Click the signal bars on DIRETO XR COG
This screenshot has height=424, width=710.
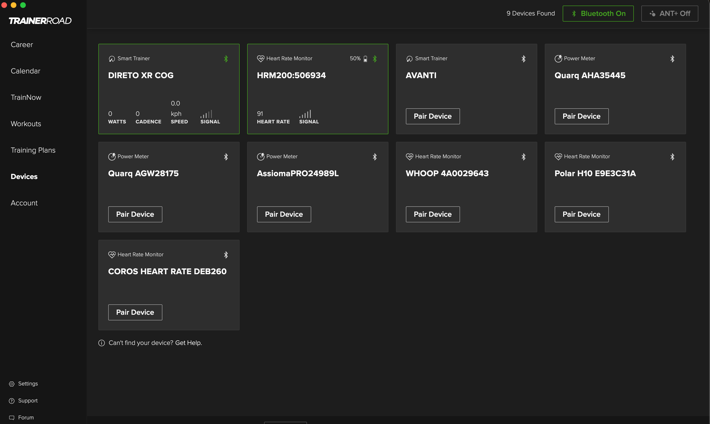pos(206,114)
